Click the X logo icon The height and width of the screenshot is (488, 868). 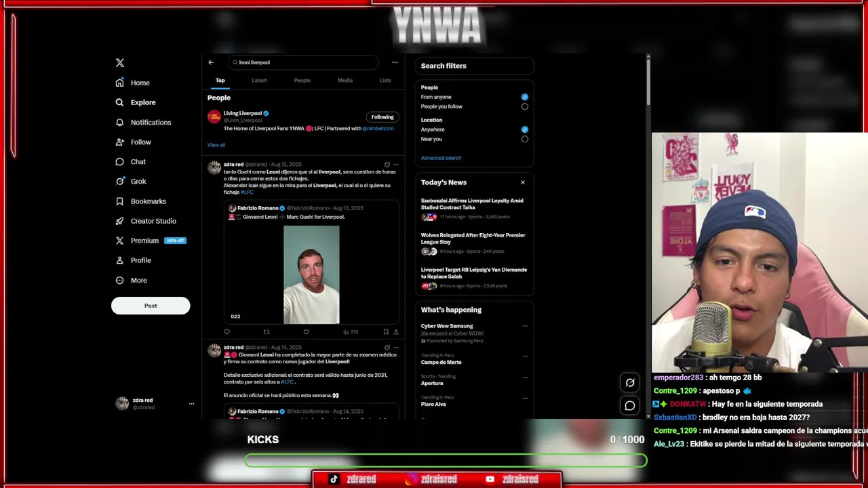coord(120,62)
